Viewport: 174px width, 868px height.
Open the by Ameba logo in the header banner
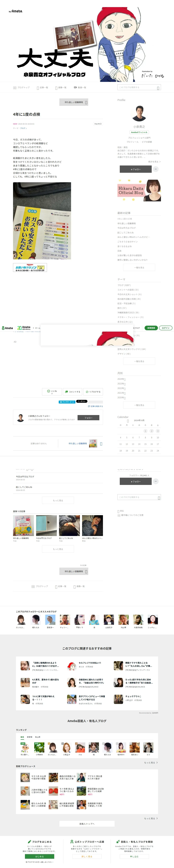pyautogui.click(x=16, y=11)
